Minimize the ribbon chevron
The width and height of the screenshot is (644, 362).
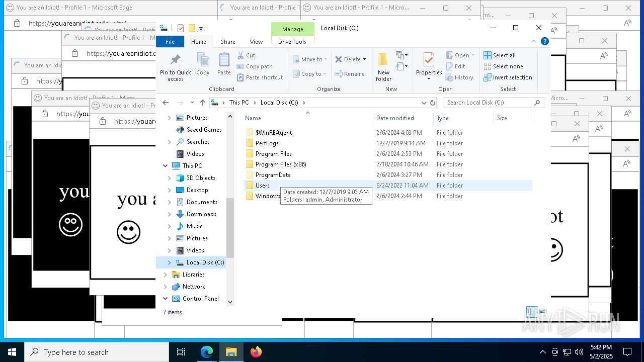pos(534,42)
